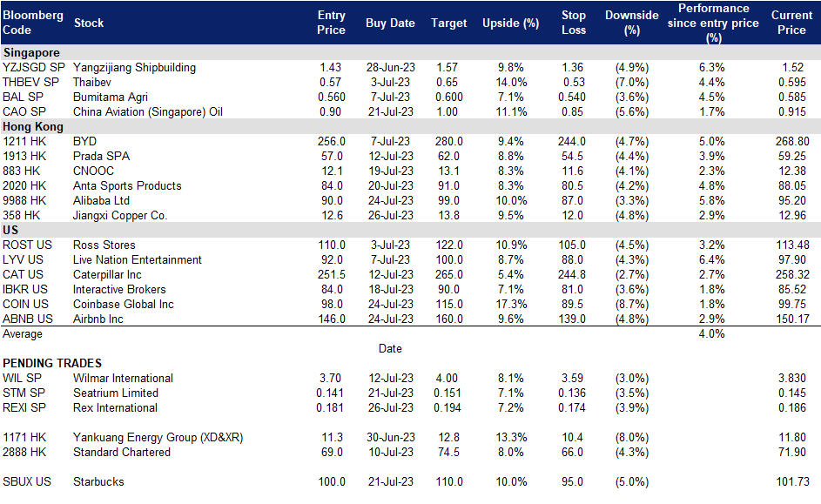Click Airbnb Inc stock name
821x504 pixels.
pos(98,319)
